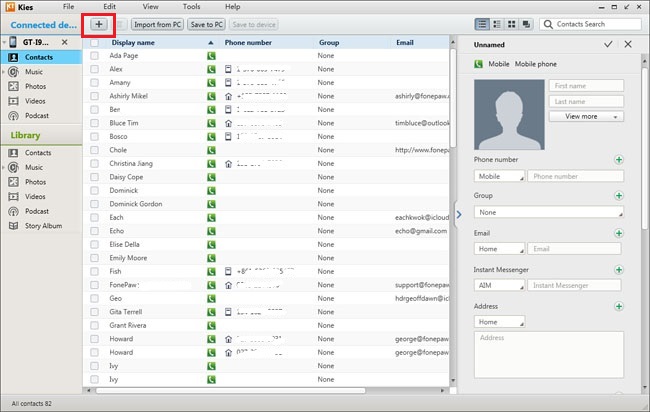Open Library Contacts
Image resolution: width=650 pixels, height=412 pixels.
38,153
